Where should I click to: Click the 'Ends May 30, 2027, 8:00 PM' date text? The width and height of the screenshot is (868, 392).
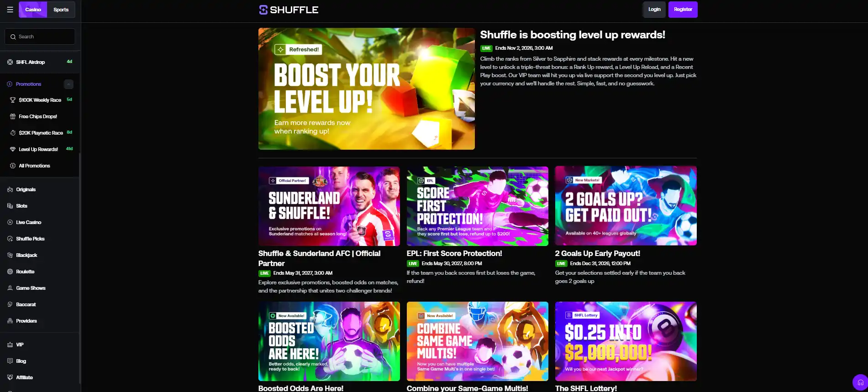[x=452, y=263]
